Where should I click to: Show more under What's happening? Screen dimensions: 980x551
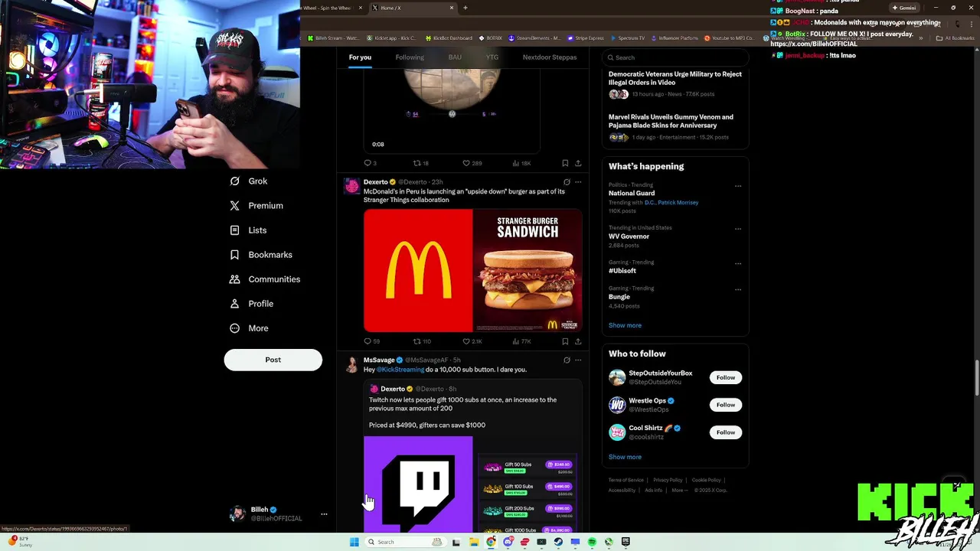(x=625, y=325)
